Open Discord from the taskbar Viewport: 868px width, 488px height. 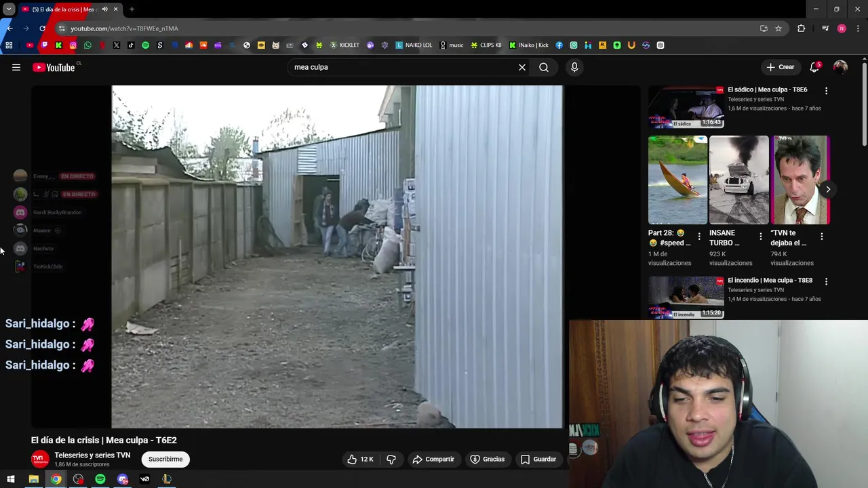[123, 479]
